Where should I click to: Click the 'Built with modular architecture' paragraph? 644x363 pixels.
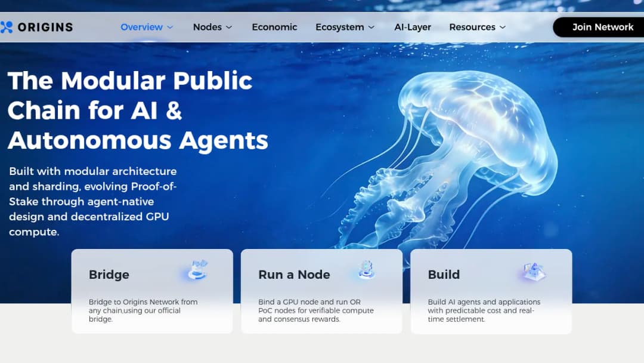[x=93, y=201]
